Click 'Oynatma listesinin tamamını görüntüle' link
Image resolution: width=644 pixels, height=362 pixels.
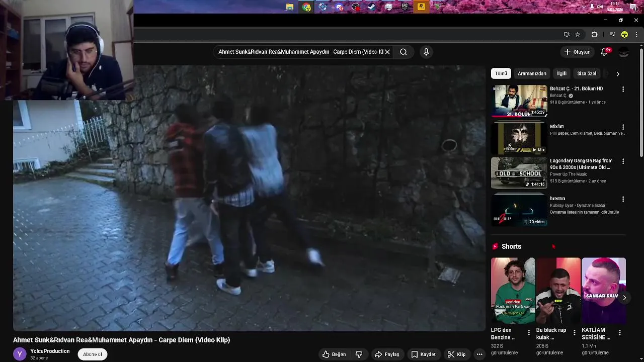[x=584, y=212]
